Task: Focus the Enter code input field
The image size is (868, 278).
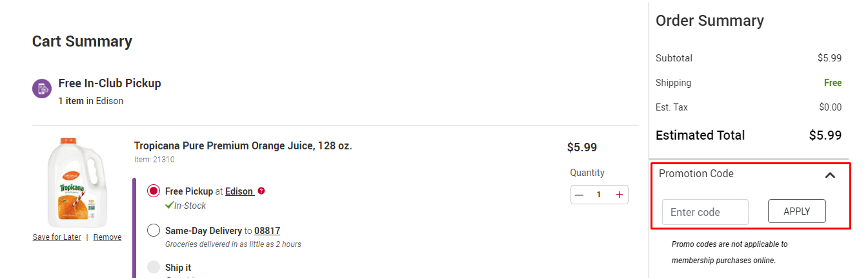Action: pos(705,212)
